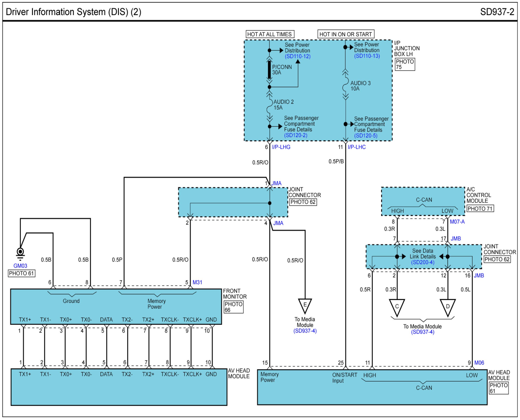Click the PHOTO 75 box for junction box

[x=405, y=64]
